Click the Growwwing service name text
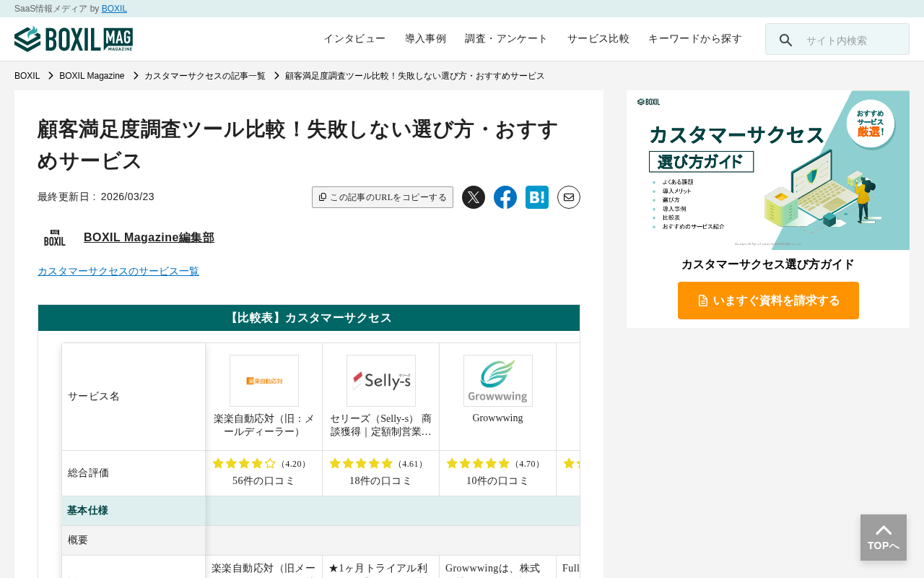This screenshot has width=924, height=578. (x=498, y=418)
